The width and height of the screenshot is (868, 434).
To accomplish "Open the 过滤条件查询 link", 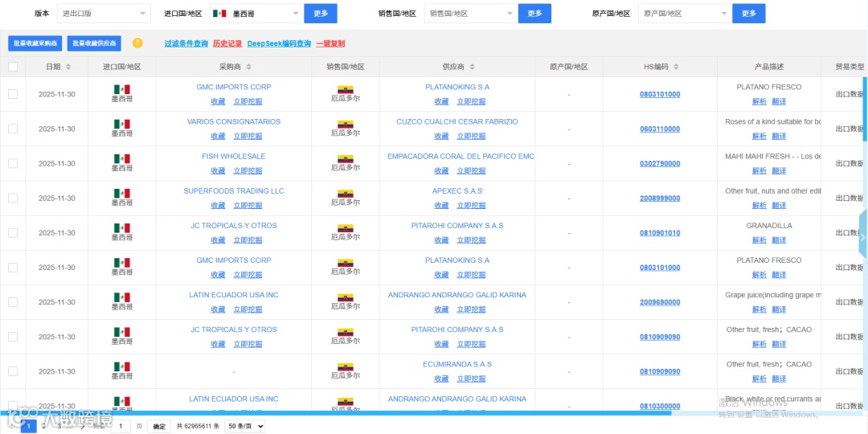I will (186, 43).
